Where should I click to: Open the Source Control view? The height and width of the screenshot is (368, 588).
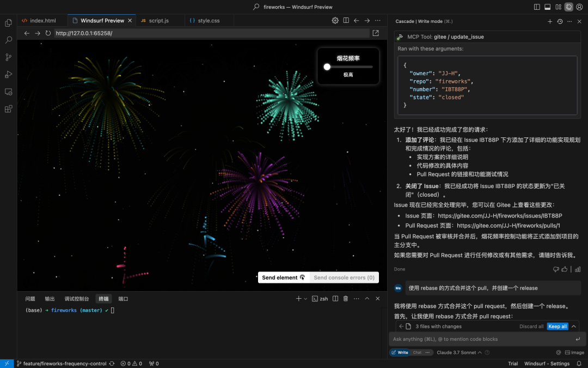point(8,57)
